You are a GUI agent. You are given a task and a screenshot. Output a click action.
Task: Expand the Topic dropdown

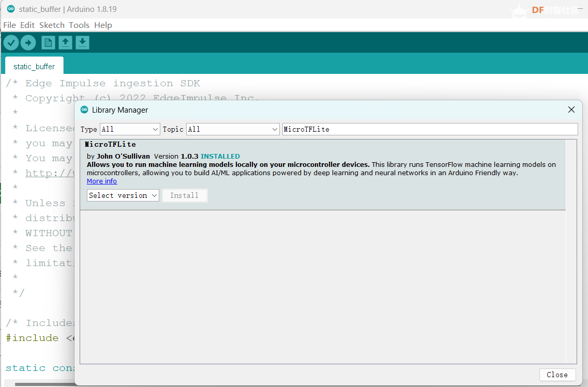[x=233, y=129]
